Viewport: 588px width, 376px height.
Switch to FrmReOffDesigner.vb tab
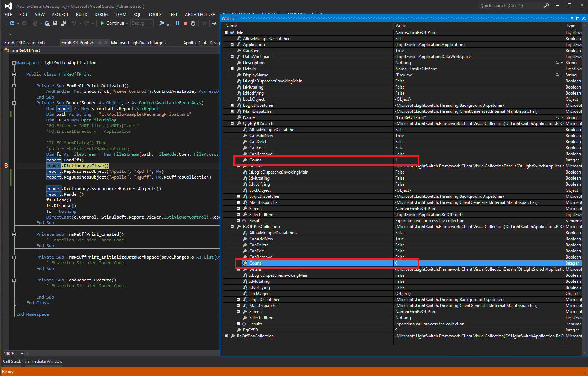tap(24, 42)
